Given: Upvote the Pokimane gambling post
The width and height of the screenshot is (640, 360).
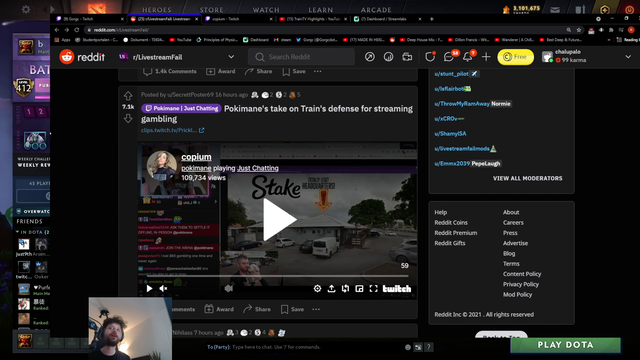Looking at the screenshot, I should pos(128,96).
